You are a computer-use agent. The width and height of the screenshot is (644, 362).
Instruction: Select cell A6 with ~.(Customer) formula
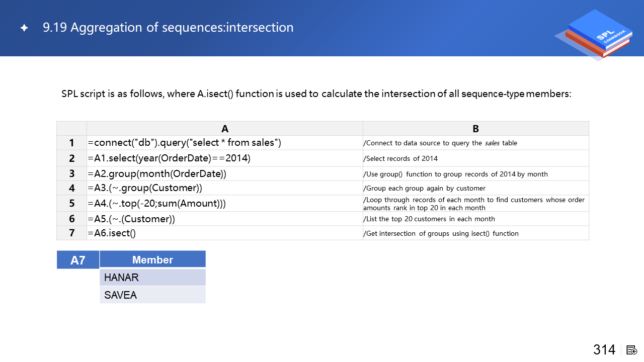point(224,219)
